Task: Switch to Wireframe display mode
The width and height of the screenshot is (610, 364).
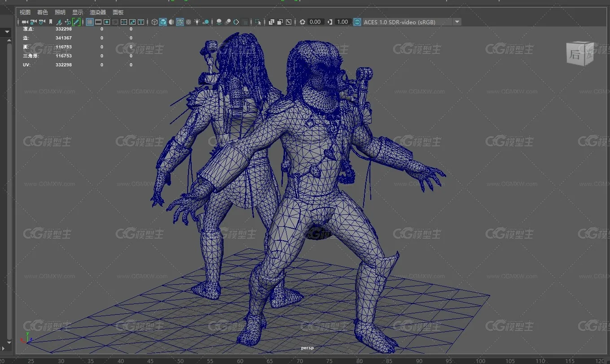Action: pyautogui.click(x=154, y=22)
